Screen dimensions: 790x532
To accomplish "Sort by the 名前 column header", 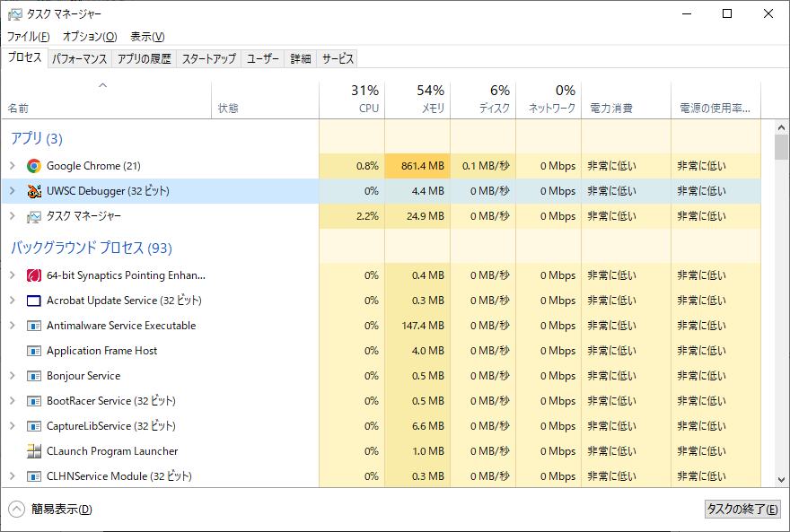I will pyautogui.click(x=106, y=100).
